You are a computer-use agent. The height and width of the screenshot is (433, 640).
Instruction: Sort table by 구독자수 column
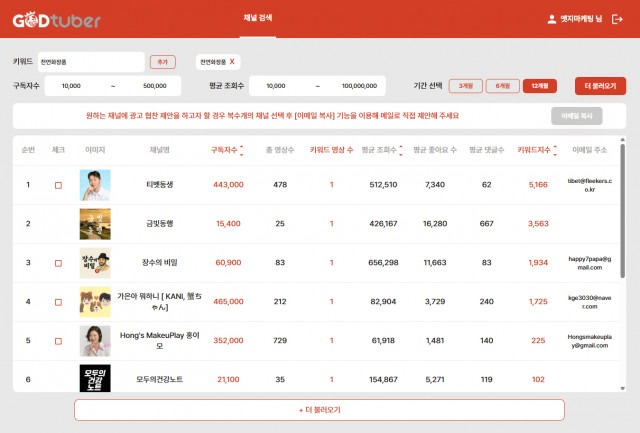coord(228,150)
